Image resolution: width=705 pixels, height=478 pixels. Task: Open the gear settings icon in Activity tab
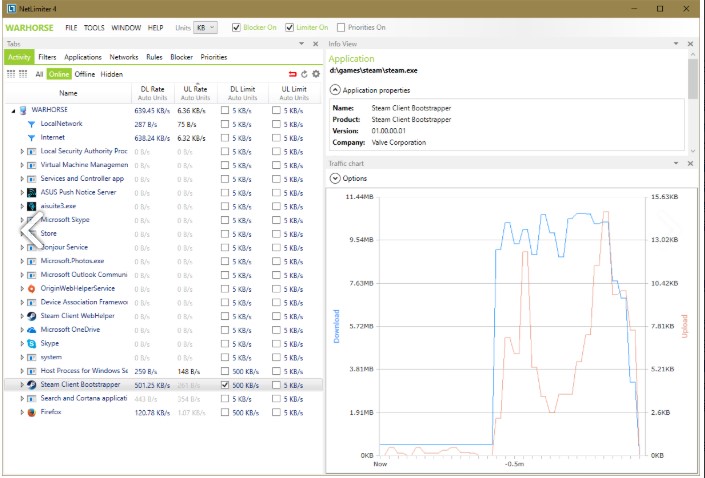tap(316, 74)
